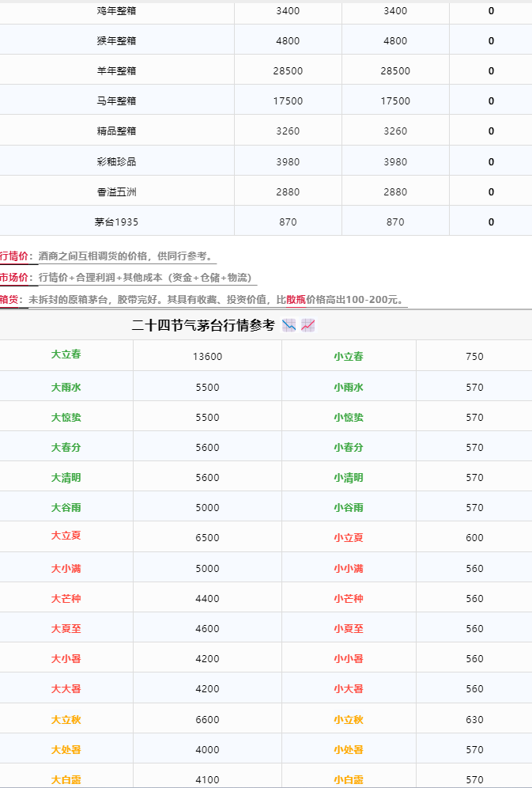Image resolution: width=532 pixels, height=788 pixels.
Task: Click the green 小谷雨 label
Action: point(349,508)
